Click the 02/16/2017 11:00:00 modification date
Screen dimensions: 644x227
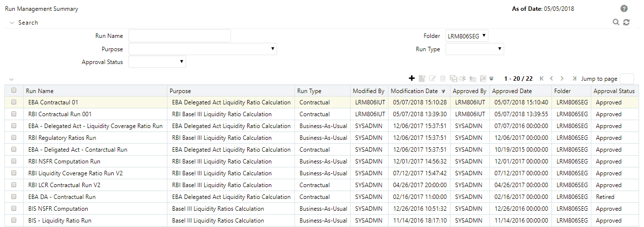click(420, 197)
